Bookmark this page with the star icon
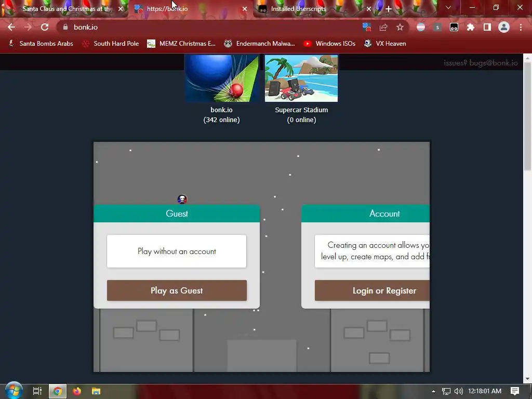 coord(400,27)
